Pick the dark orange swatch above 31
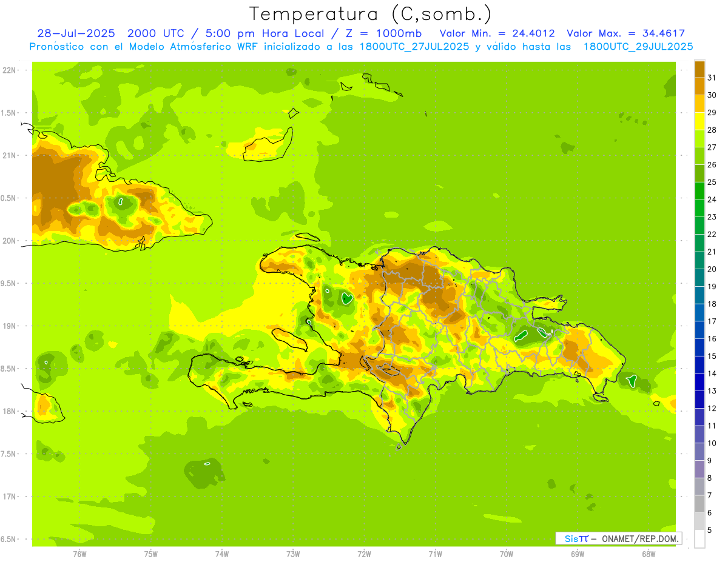Screen dimensions: 728x562 click(x=699, y=69)
